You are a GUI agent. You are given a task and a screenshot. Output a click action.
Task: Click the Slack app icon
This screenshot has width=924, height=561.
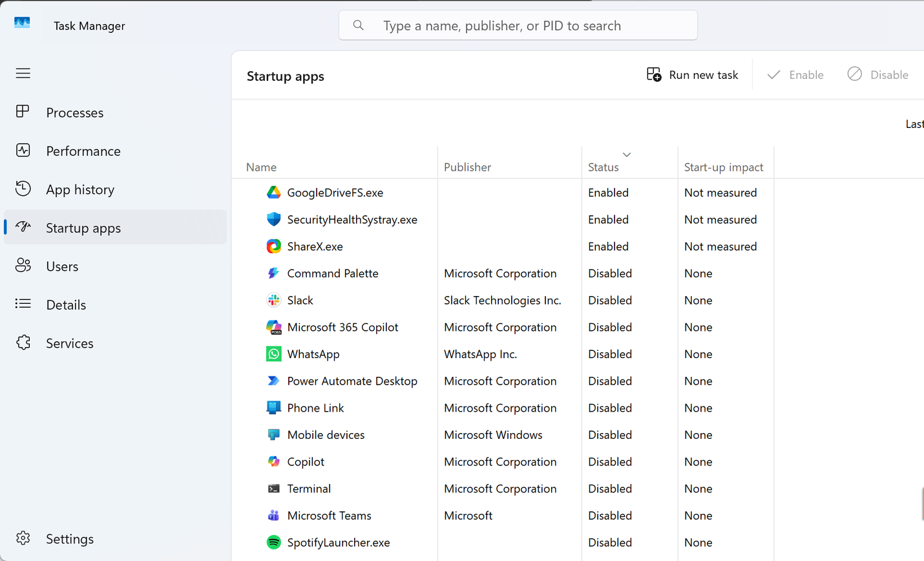click(274, 300)
